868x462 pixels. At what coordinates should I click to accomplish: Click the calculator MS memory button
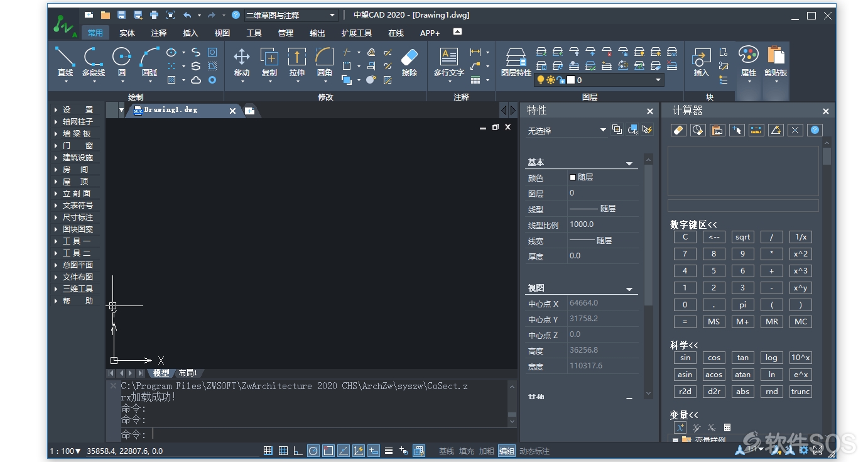pyautogui.click(x=714, y=321)
